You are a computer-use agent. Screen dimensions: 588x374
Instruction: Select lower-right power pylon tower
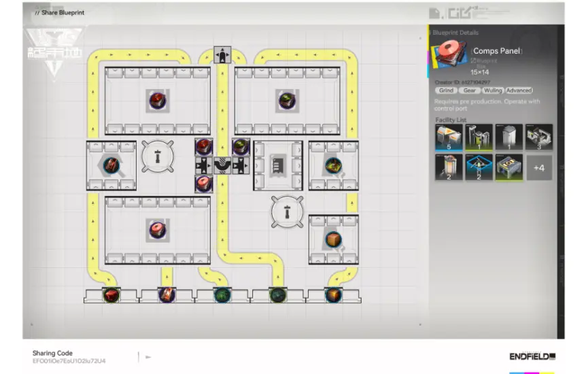pos(286,211)
